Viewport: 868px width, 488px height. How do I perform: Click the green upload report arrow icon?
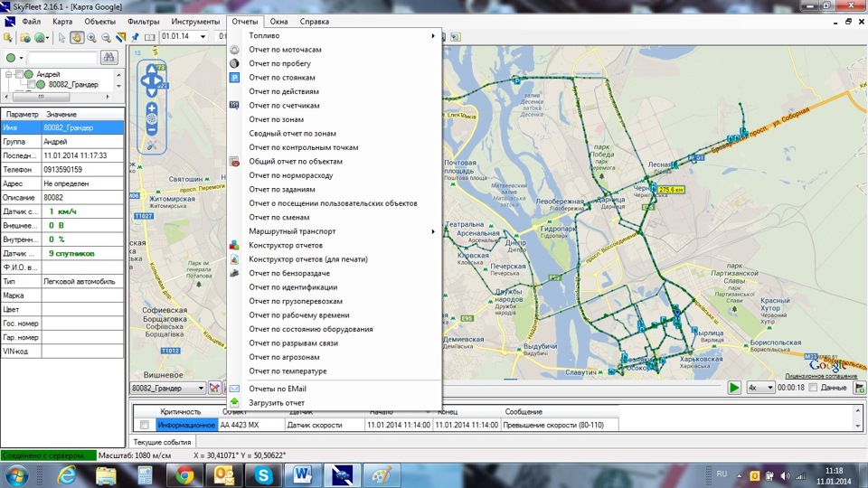pyautogui.click(x=235, y=402)
